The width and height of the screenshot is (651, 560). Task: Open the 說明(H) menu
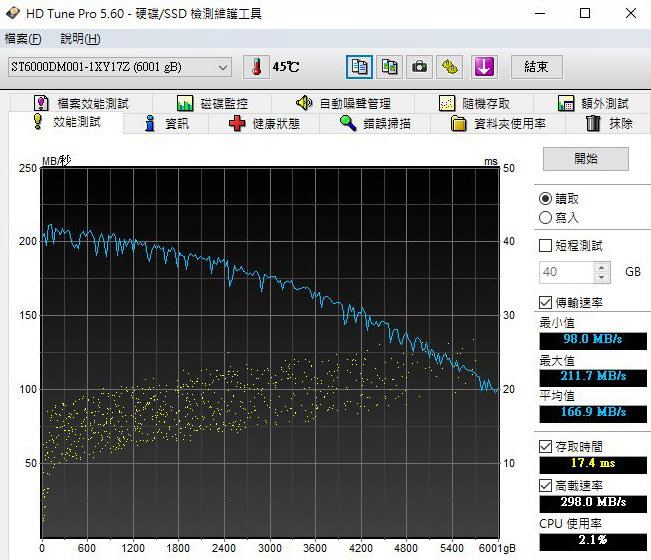pos(80,39)
